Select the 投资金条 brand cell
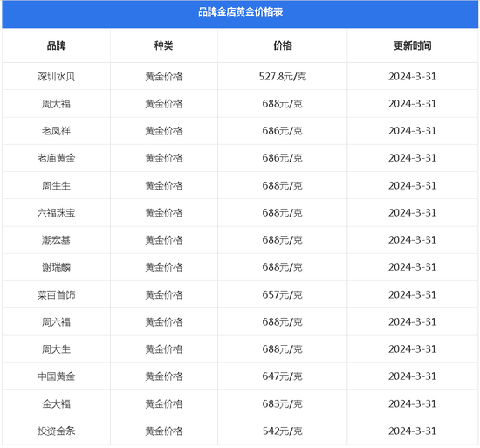This screenshot has width=480, height=448. tap(57, 431)
